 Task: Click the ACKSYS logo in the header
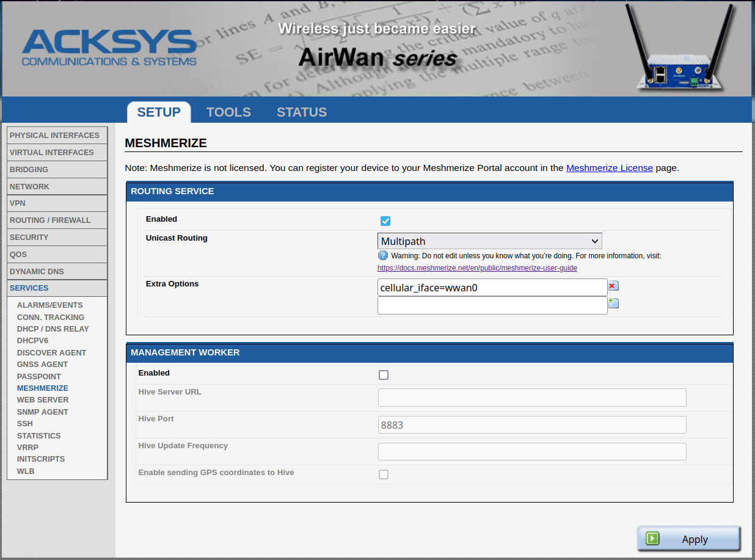(109, 48)
